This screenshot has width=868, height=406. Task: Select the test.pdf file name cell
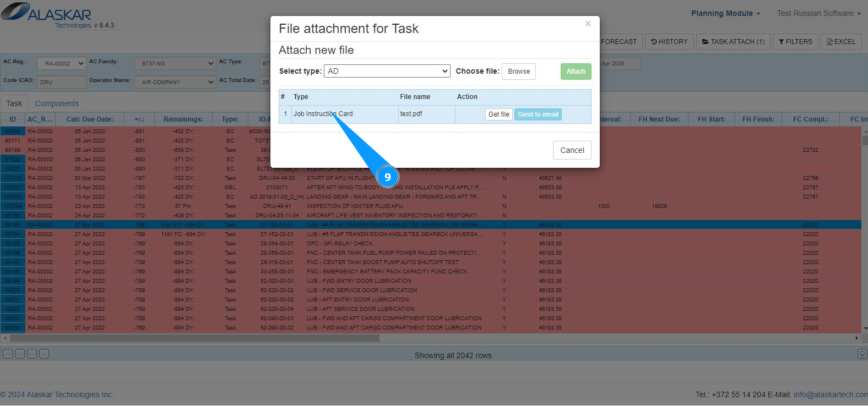click(x=426, y=114)
